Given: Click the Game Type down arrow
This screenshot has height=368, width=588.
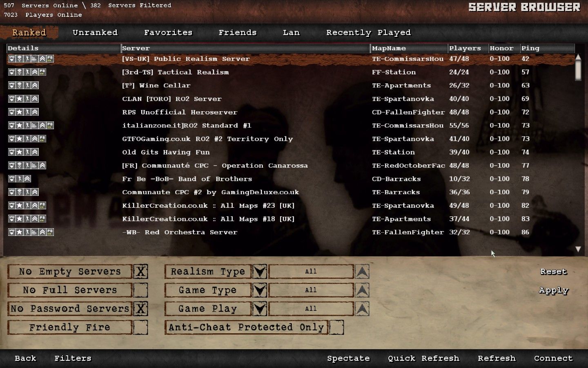Looking at the screenshot, I should click(260, 290).
